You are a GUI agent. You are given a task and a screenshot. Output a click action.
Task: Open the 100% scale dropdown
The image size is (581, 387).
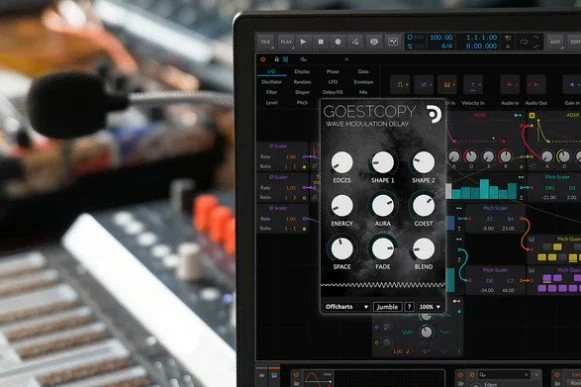[x=429, y=307]
